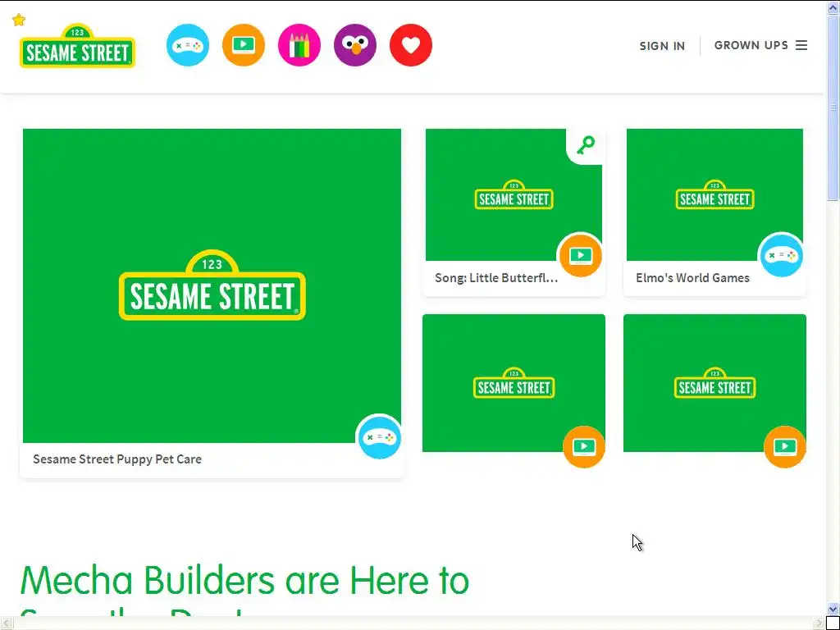Click the Sesame Street Puppy Pet Care title
This screenshot has height=630, width=840.
click(x=117, y=459)
